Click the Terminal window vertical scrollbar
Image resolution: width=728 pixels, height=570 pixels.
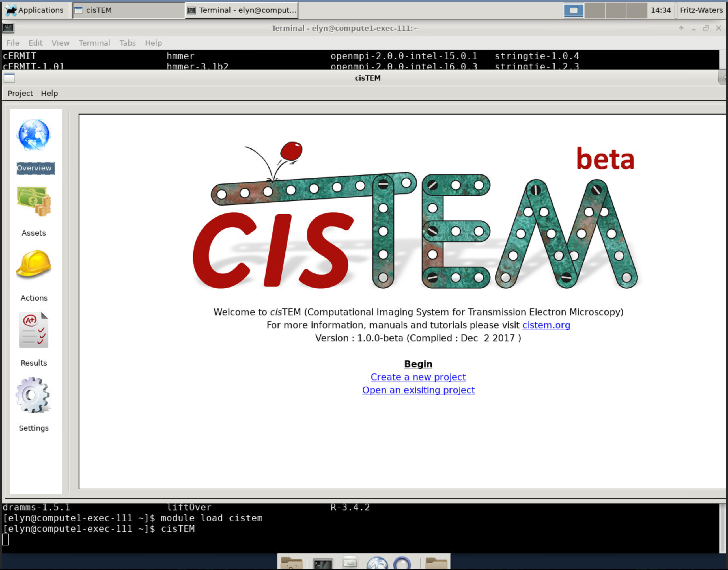tap(723, 528)
